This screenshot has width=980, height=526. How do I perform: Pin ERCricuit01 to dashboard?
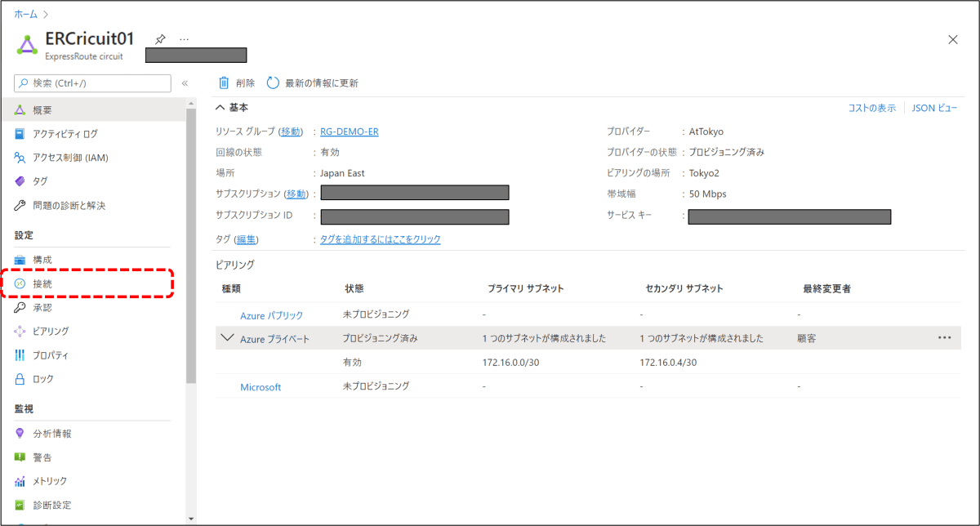pos(161,39)
